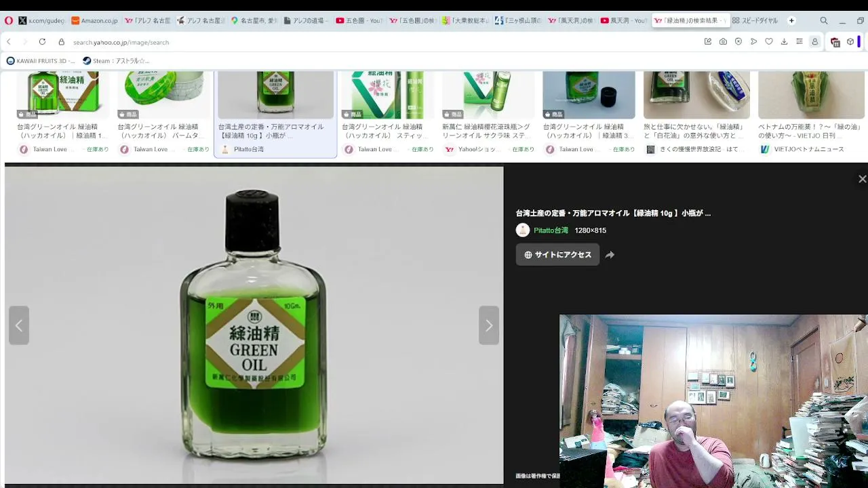The width and height of the screenshot is (868, 488).
Task: Switch to the x.com/gudeg tab
Action: point(42,20)
